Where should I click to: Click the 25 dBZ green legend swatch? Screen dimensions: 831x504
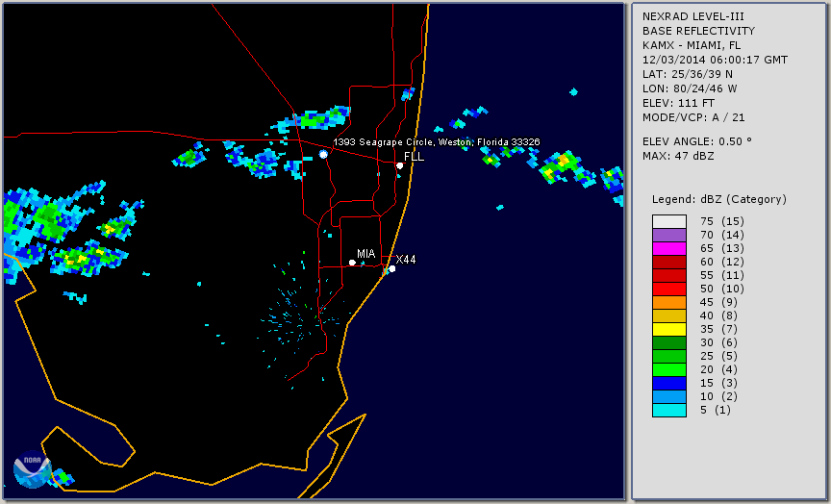pos(669,356)
